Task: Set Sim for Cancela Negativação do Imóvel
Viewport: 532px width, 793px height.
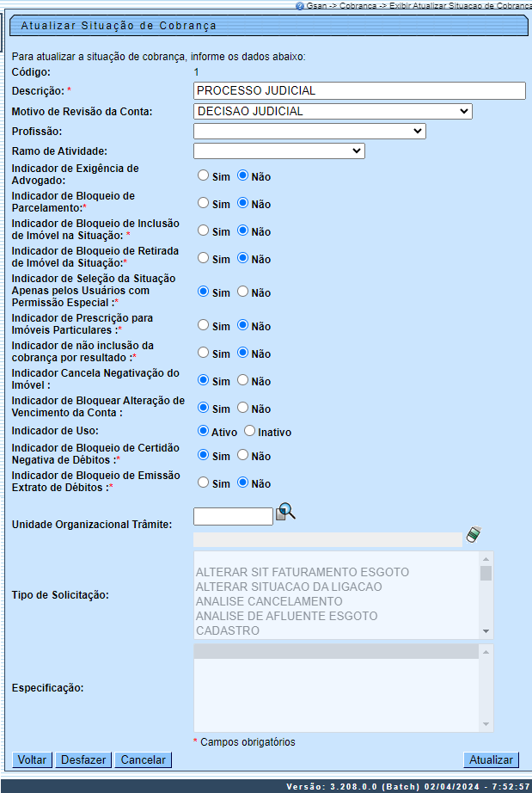Action: [x=203, y=380]
